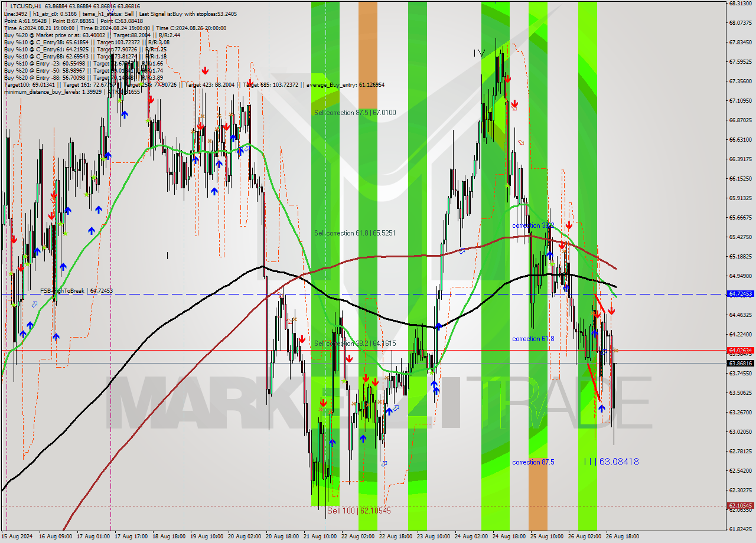The height and width of the screenshot is (543, 756).
Task: Click the blue 'correction 61.8' label
Action: coord(533,339)
